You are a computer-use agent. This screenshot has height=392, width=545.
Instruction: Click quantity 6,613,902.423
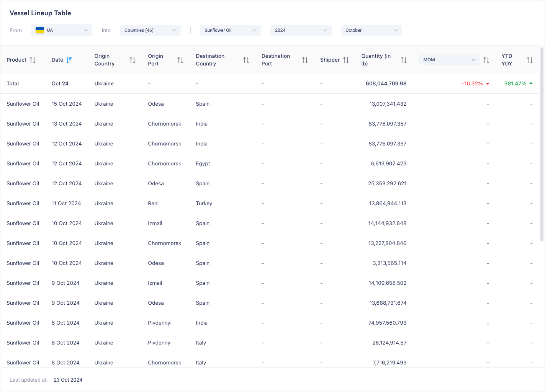click(x=389, y=163)
